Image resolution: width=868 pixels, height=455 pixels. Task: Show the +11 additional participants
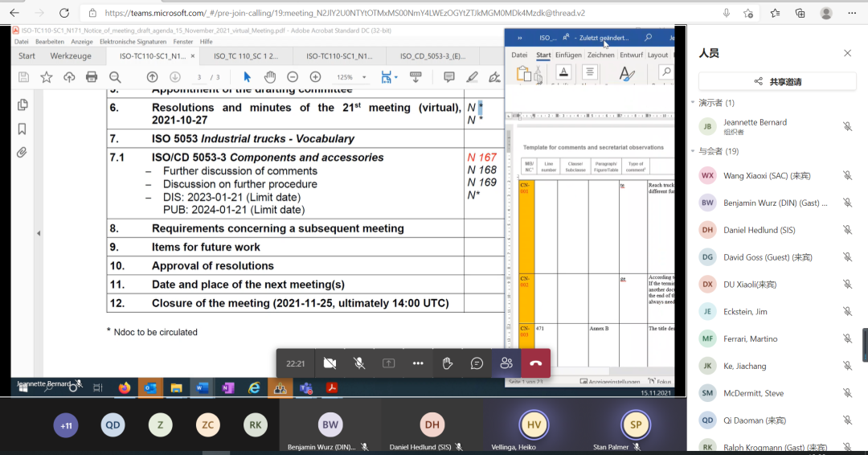(66, 425)
